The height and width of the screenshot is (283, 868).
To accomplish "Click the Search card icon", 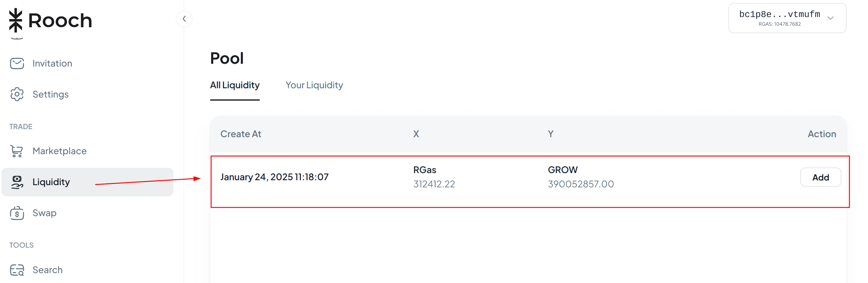I will click(17, 270).
